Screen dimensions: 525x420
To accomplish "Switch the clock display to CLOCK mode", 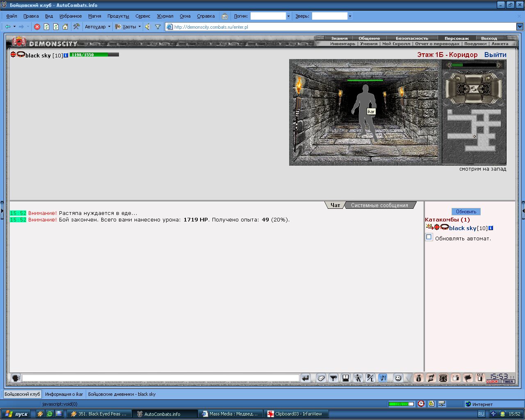I will (492, 381).
